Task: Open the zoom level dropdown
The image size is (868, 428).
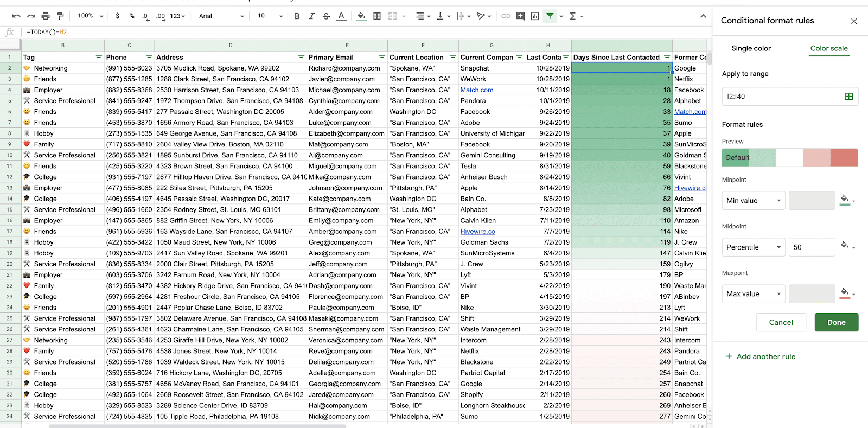Action: [x=91, y=16]
